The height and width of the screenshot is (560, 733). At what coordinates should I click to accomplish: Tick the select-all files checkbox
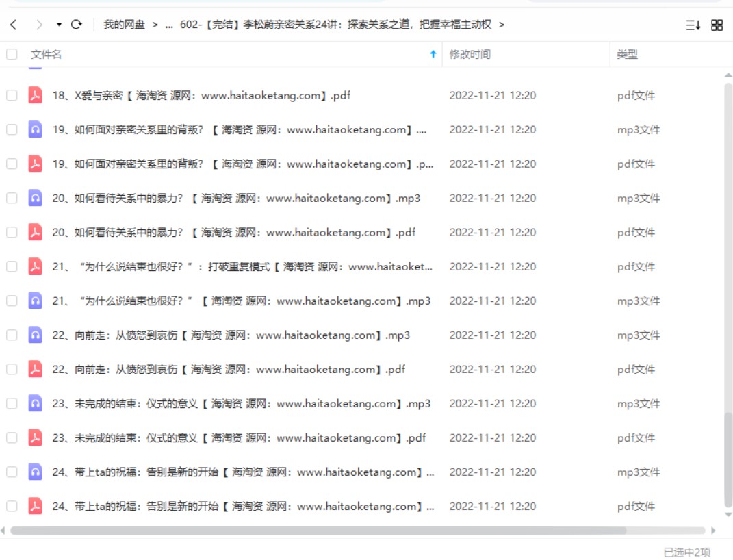pyautogui.click(x=12, y=54)
